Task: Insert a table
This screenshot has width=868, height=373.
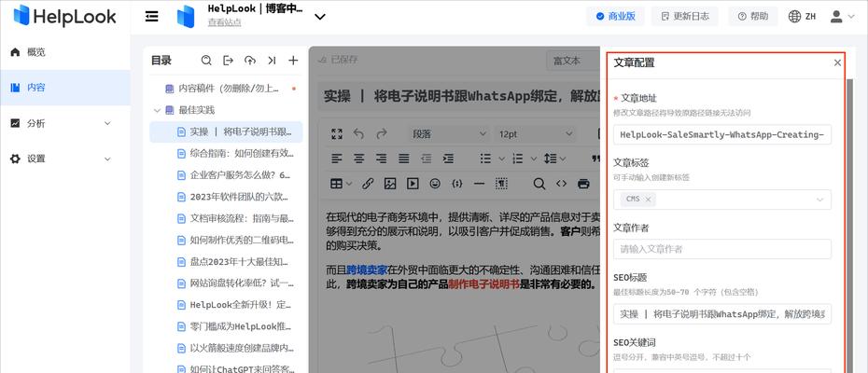Action: (x=336, y=184)
